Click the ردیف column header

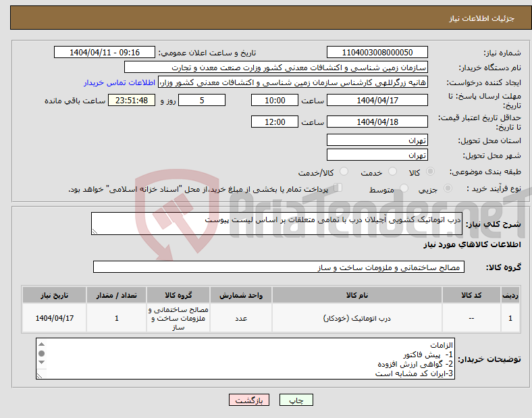[x=510, y=295]
